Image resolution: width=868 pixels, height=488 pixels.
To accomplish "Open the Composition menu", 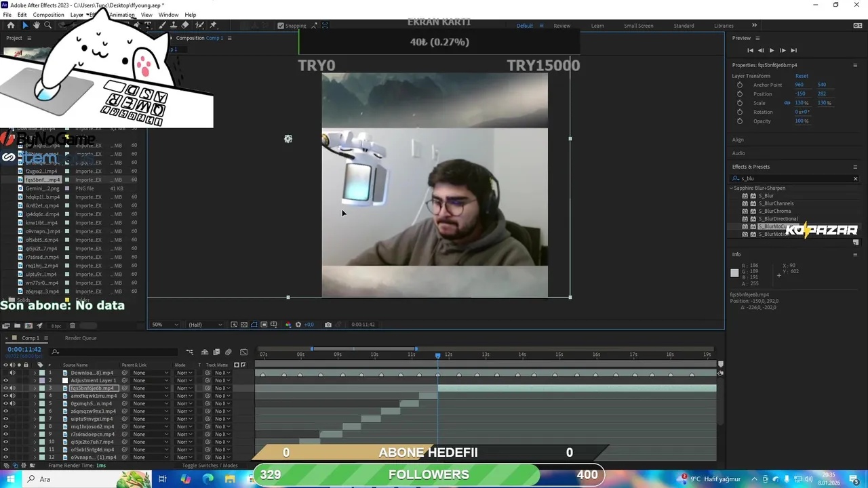I will pyautogui.click(x=48, y=15).
